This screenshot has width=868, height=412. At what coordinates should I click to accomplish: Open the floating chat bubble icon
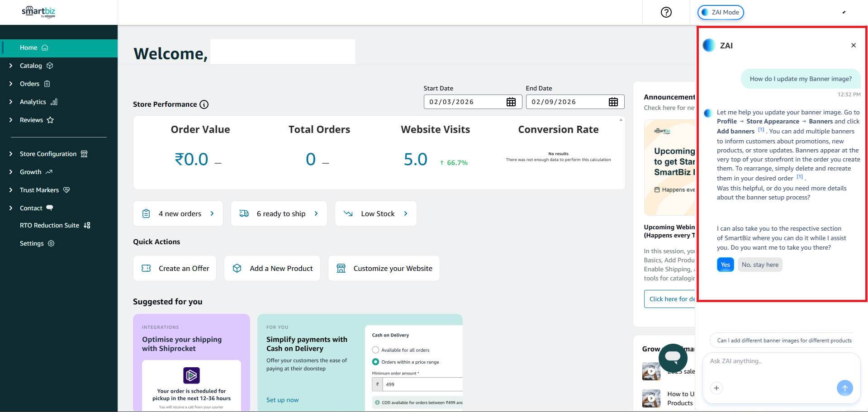[673, 358]
